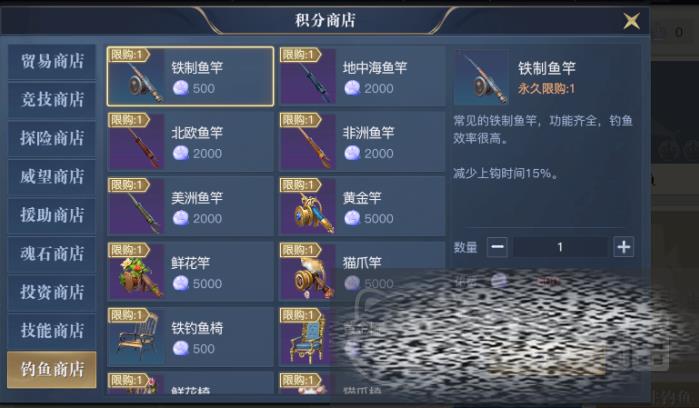Pick the 猫爪竿 cat paw rod icon
This screenshot has width=699, height=408.
[308, 272]
